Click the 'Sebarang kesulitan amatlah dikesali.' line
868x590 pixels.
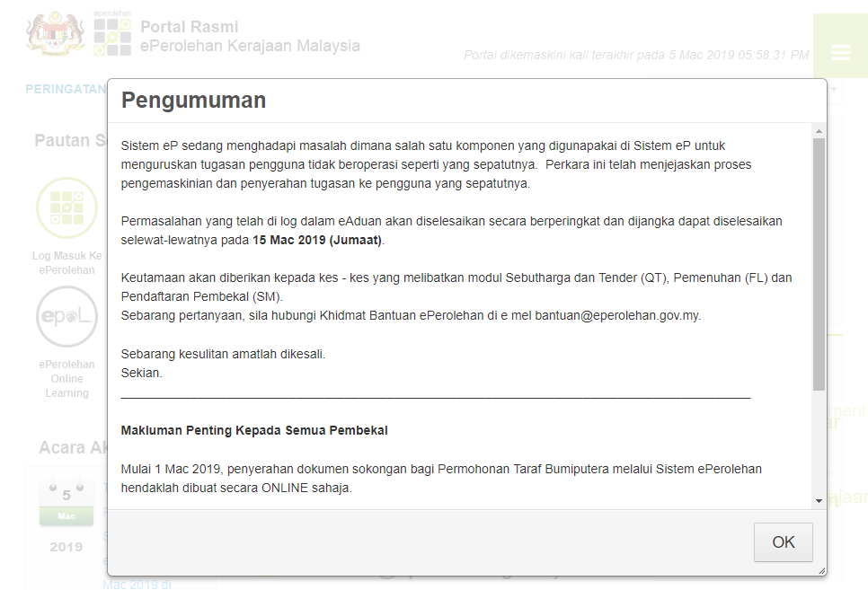pyautogui.click(x=223, y=354)
